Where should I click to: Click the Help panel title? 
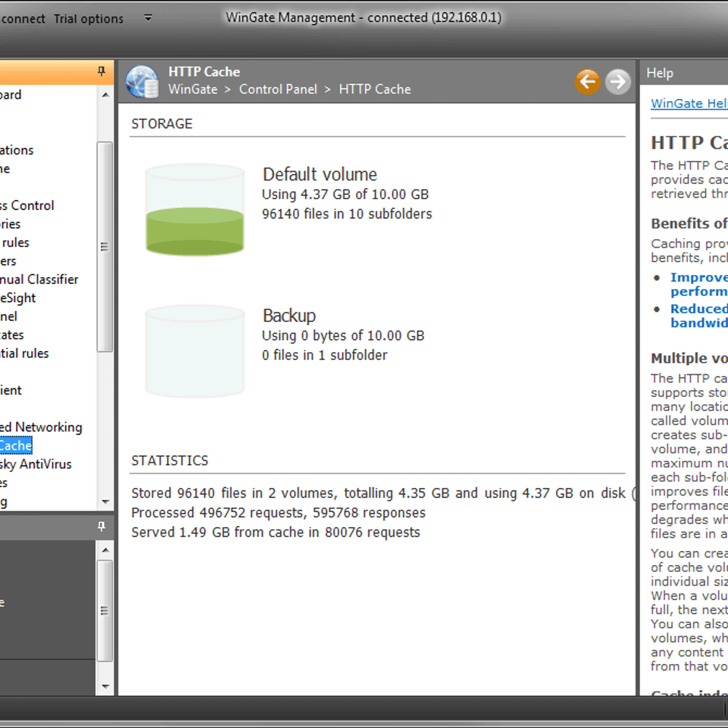coord(660,73)
